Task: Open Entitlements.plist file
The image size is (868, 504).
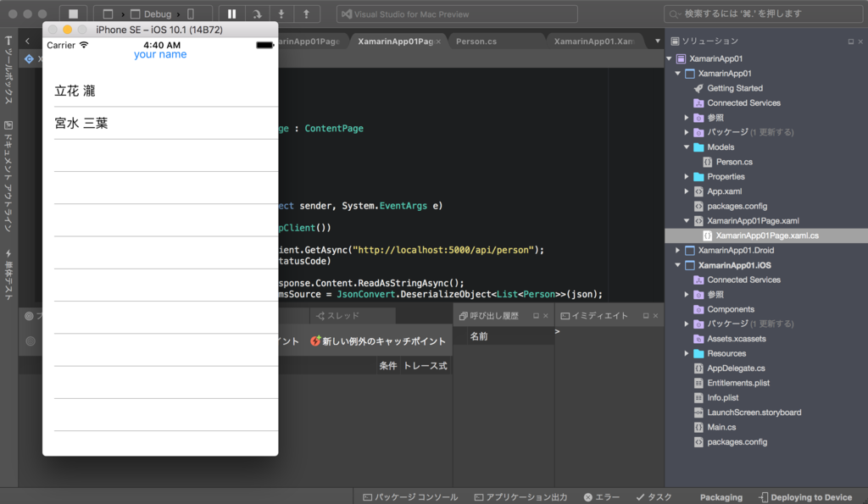Action: [x=738, y=383]
